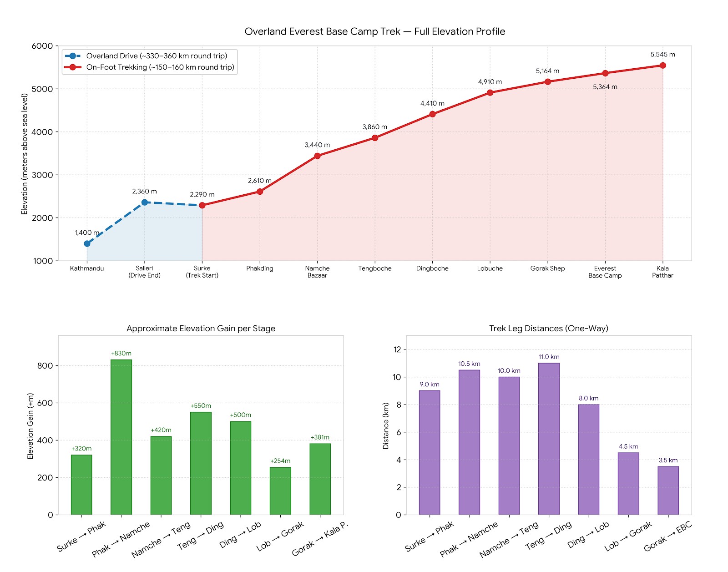This screenshot has height=572, width=728.
Task: Click the red On-Foot Trekking legend marker
Action: click(x=73, y=67)
